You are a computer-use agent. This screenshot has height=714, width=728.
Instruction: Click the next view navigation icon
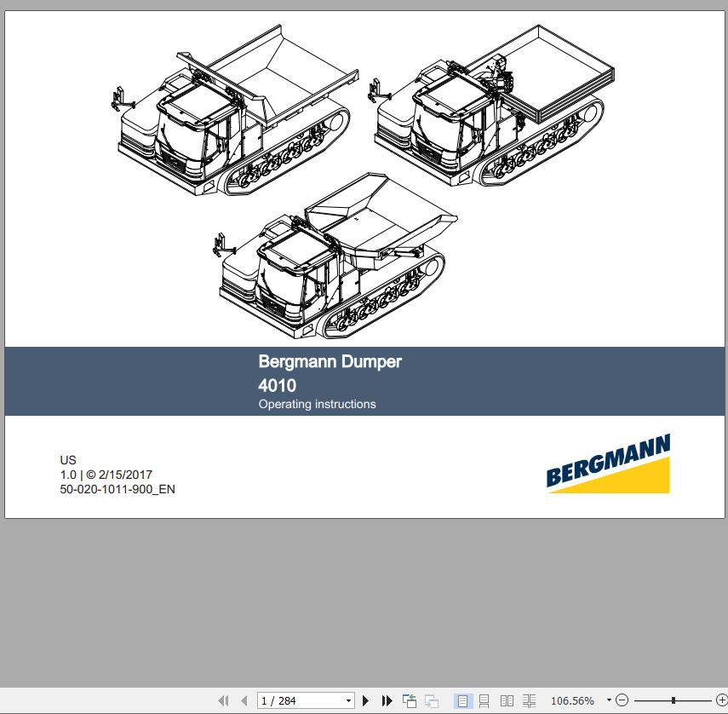point(432,700)
